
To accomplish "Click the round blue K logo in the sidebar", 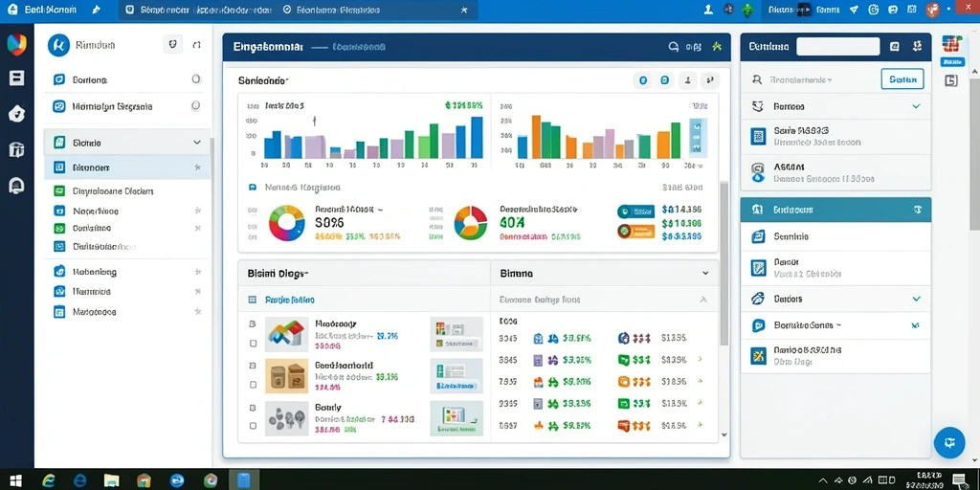I will (58, 45).
